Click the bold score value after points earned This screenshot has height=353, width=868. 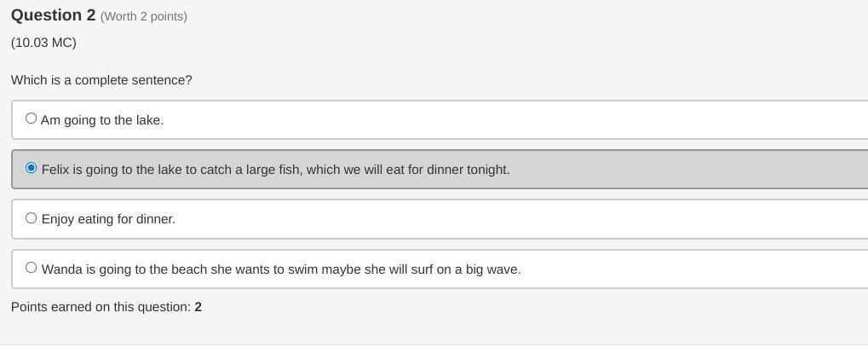tap(198, 307)
